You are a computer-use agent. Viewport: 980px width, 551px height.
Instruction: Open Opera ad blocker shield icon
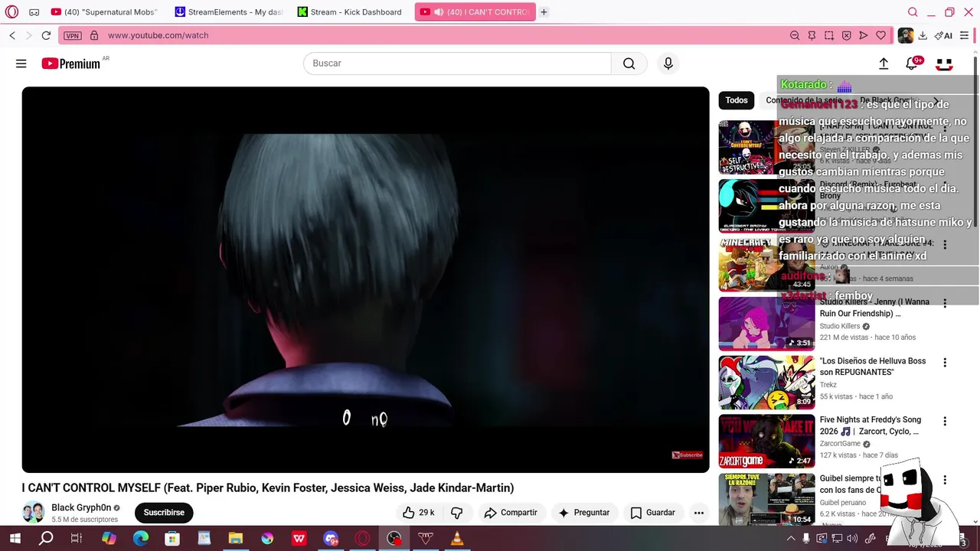click(x=846, y=35)
